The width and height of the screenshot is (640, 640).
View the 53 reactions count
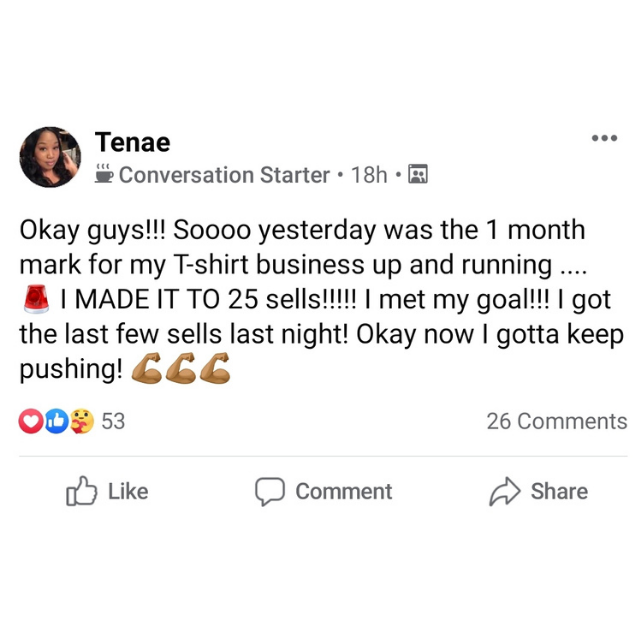coord(113,421)
